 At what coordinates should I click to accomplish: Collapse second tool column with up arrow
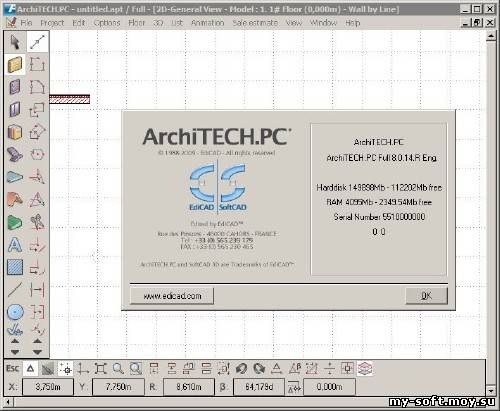point(37,341)
